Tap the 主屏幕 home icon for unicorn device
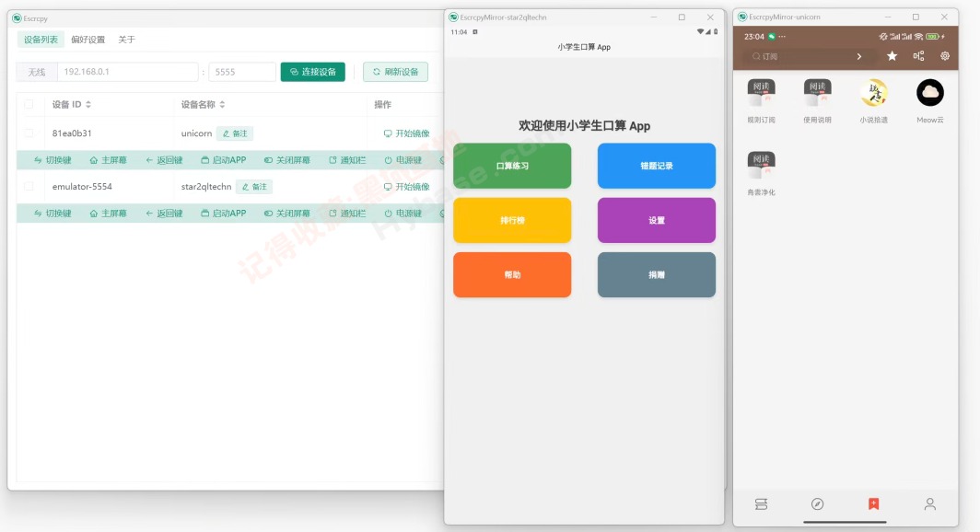 point(92,159)
